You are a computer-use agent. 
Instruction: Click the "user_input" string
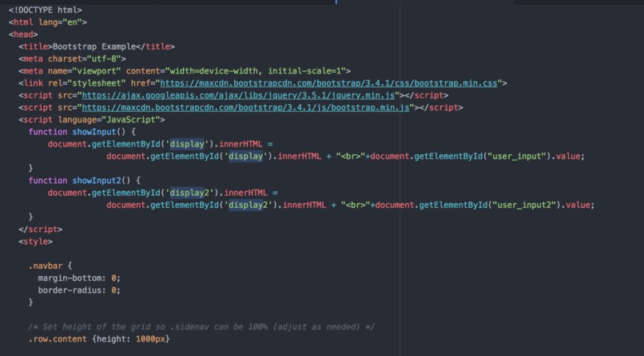(517, 156)
